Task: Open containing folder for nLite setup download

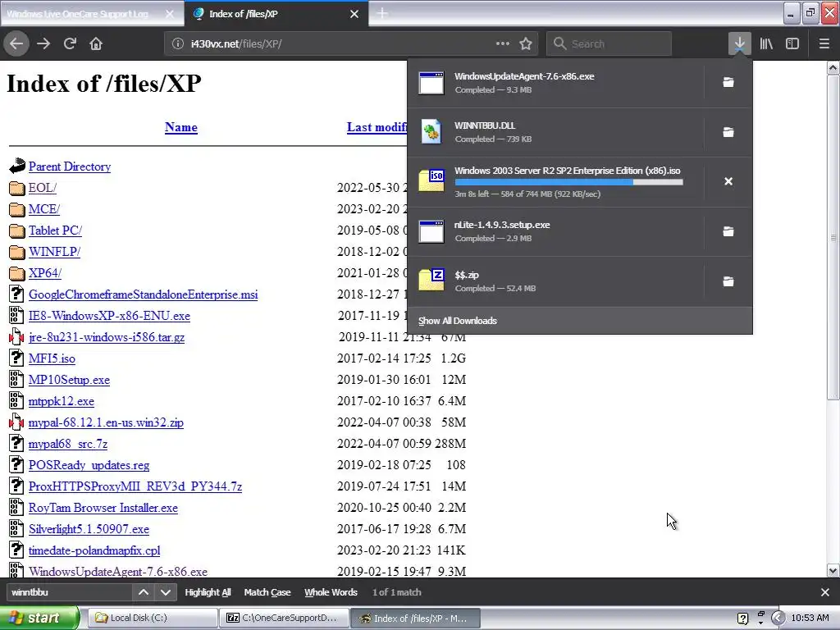Action: [x=728, y=231]
